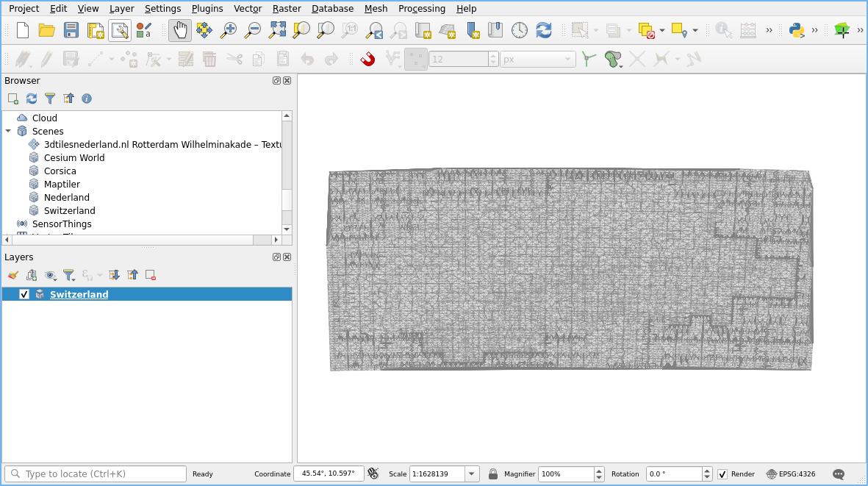Viewport: 868px width, 486px height.
Task: Activate the Zoom In tool
Action: (228, 31)
